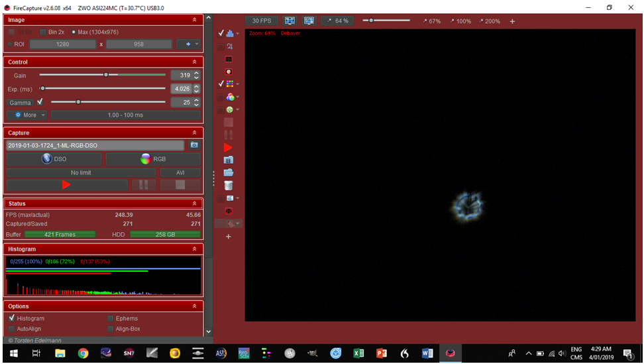Open Chrome from the taskbar
Screen dimensions: 644x364
[x=83, y=353]
